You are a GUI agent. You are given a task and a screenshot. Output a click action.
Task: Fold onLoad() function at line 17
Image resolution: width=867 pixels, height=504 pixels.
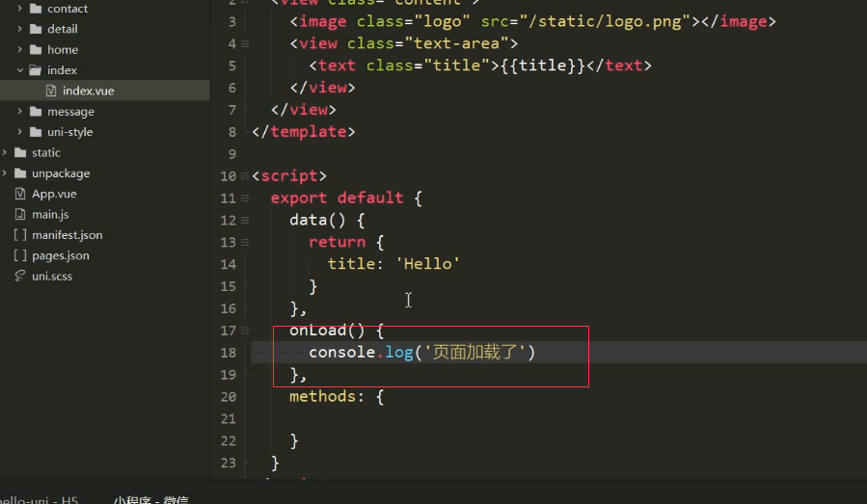click(244, 331)
